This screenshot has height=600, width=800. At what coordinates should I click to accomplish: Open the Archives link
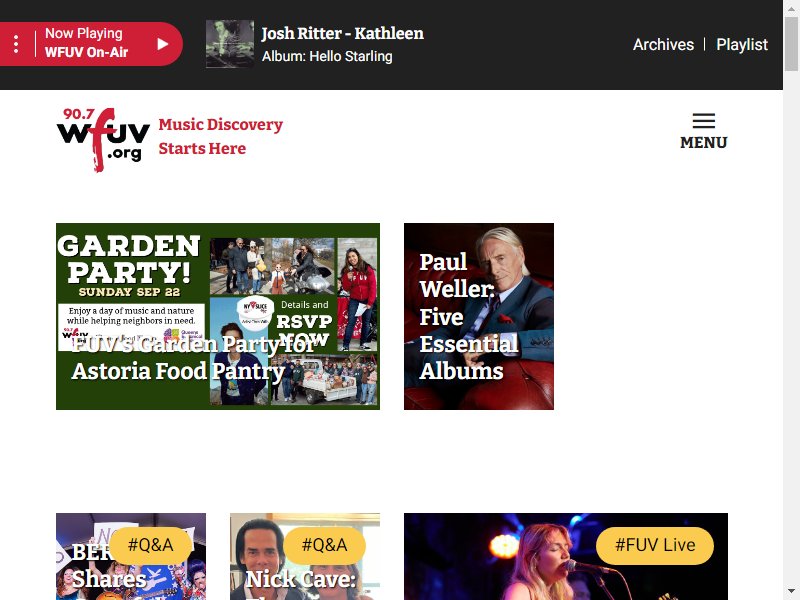[x=663, y=44]
